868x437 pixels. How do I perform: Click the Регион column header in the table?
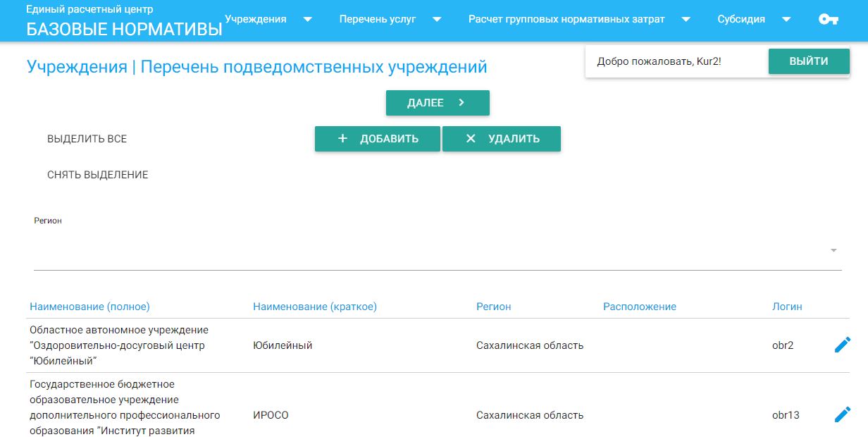click(493, 307)
